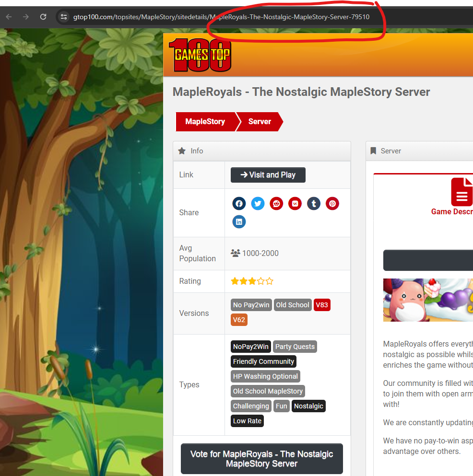Click the Games Top 100 logo
This screenshot has height=476, width=473.
coord(202,55)
